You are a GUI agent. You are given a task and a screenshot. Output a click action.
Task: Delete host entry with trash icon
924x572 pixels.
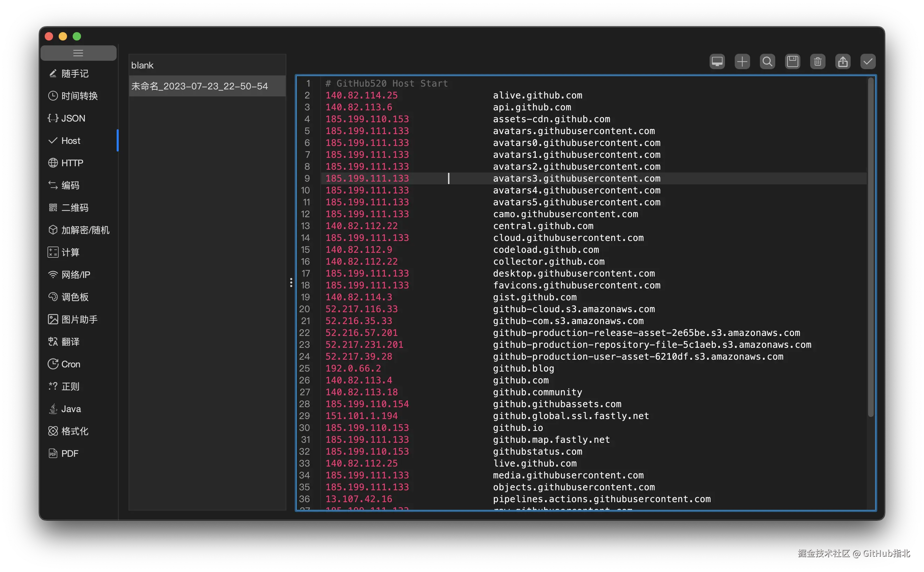click(817, 62)
